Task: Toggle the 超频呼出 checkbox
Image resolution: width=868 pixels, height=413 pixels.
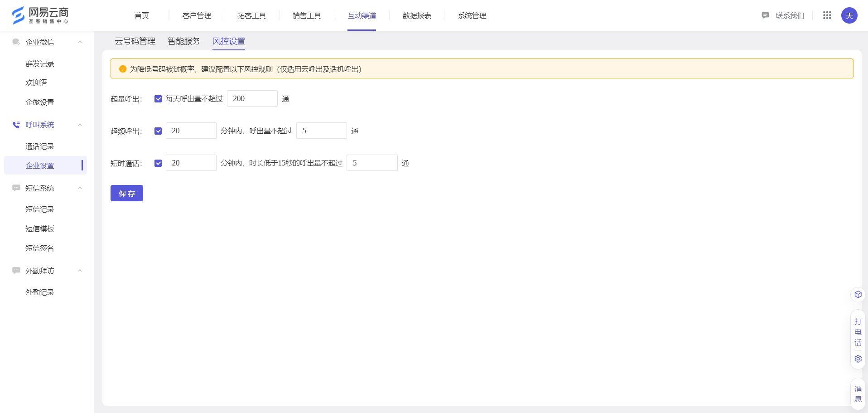Action: click(158, 131)
